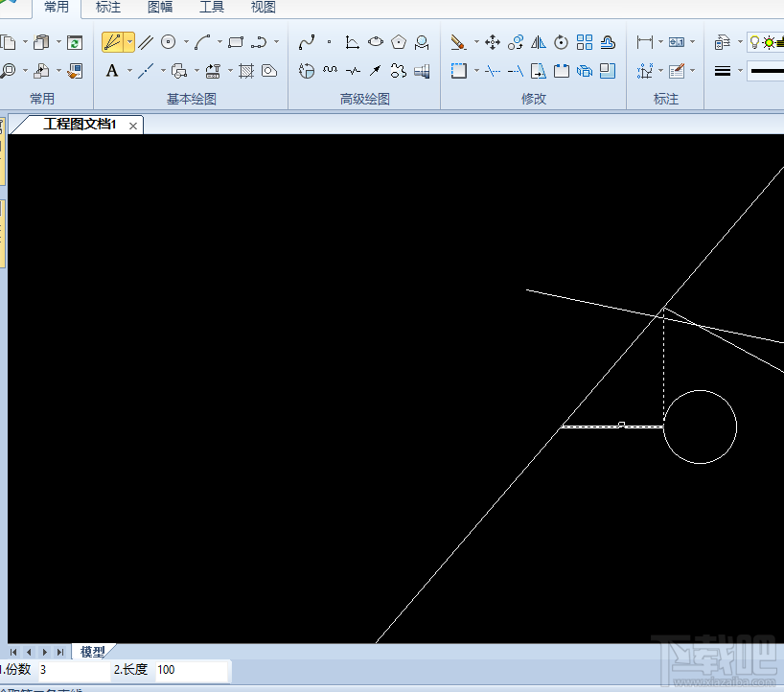Expand the Circle tool dropdown arrow

coord(184,42)
